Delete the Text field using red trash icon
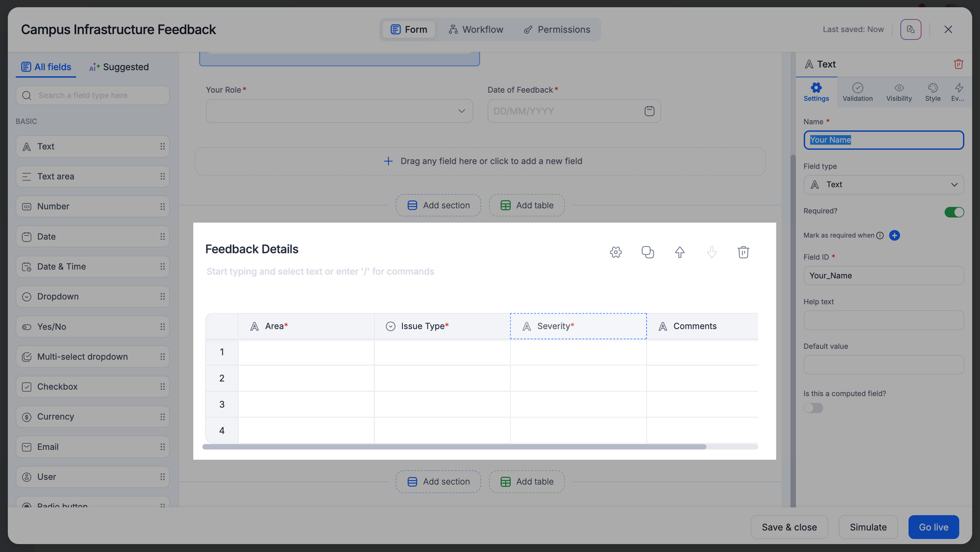Image resolution: width=980 pixels, height=552 pixels. pos(958,64)
